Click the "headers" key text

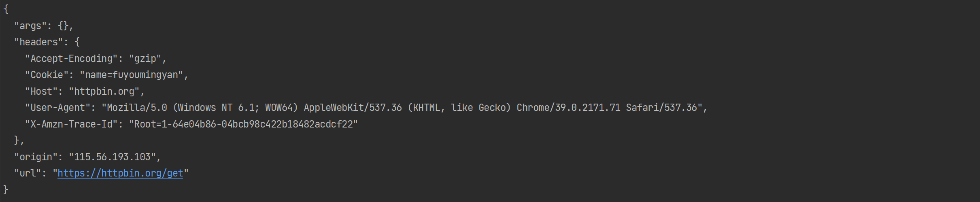pyautogui.click(x=38, y=42)
